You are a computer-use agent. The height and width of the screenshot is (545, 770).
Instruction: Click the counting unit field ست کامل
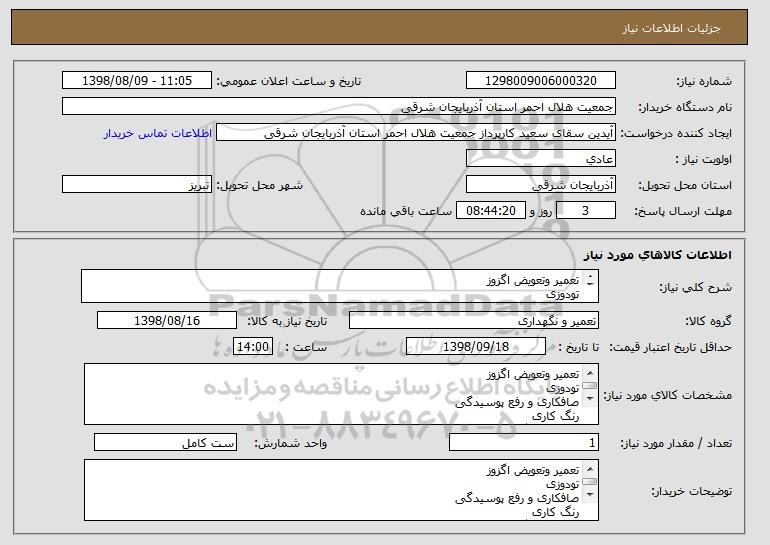click(x=165, y=443)
